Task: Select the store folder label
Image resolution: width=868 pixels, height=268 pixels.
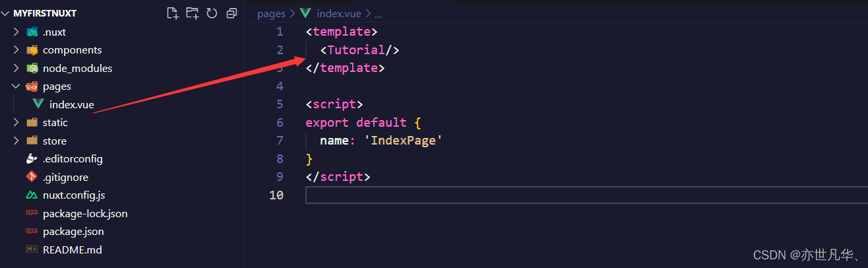Action: 55,141
